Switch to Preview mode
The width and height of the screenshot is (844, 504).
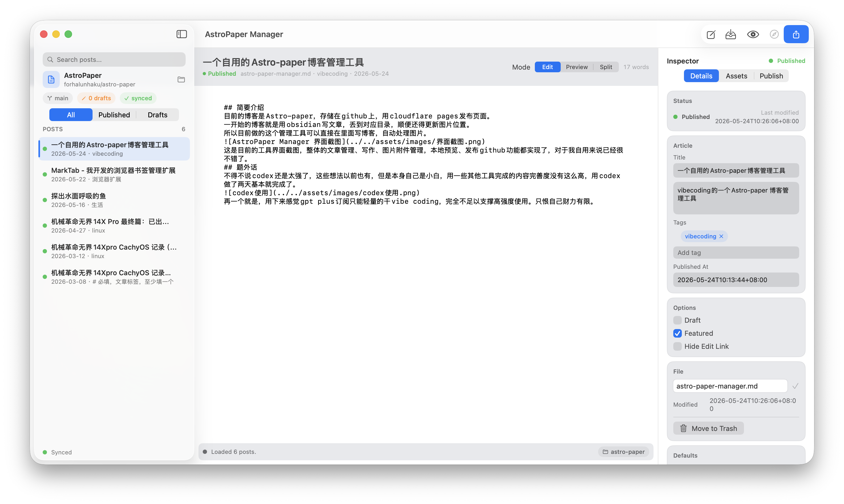576,67
